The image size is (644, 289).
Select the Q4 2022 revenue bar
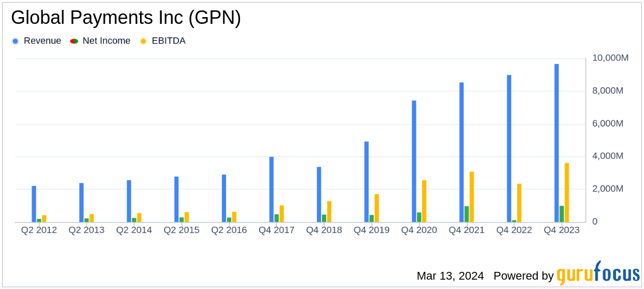click(509, 148)
